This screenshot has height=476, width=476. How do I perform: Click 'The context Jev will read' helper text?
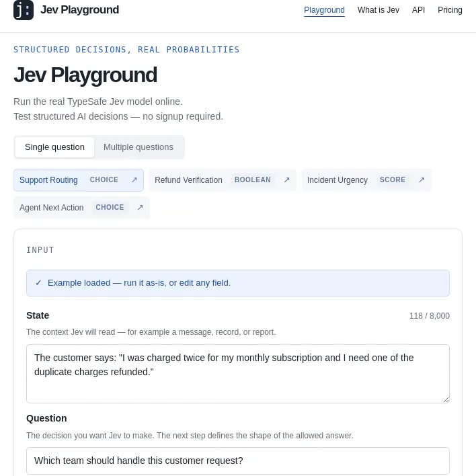pyautogui.click(x=151, y=332)
